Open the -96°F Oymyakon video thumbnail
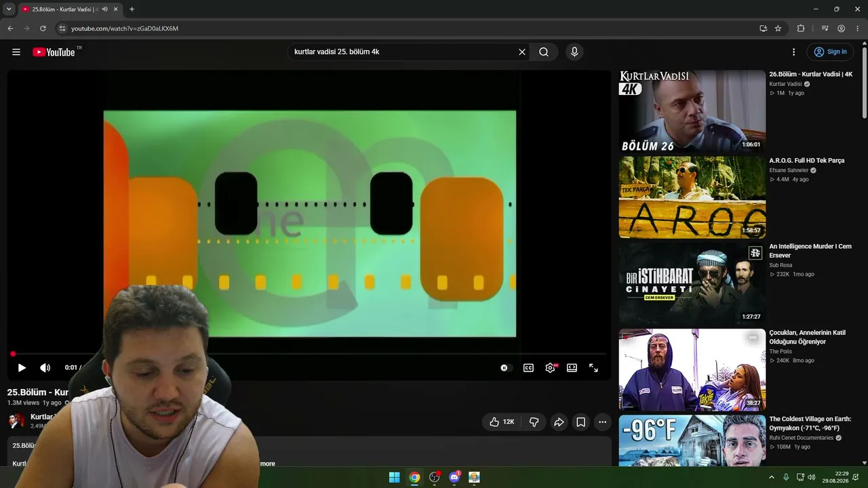Image resolution: width=868 pixels, height=488 pixels. tap(692, 441)
